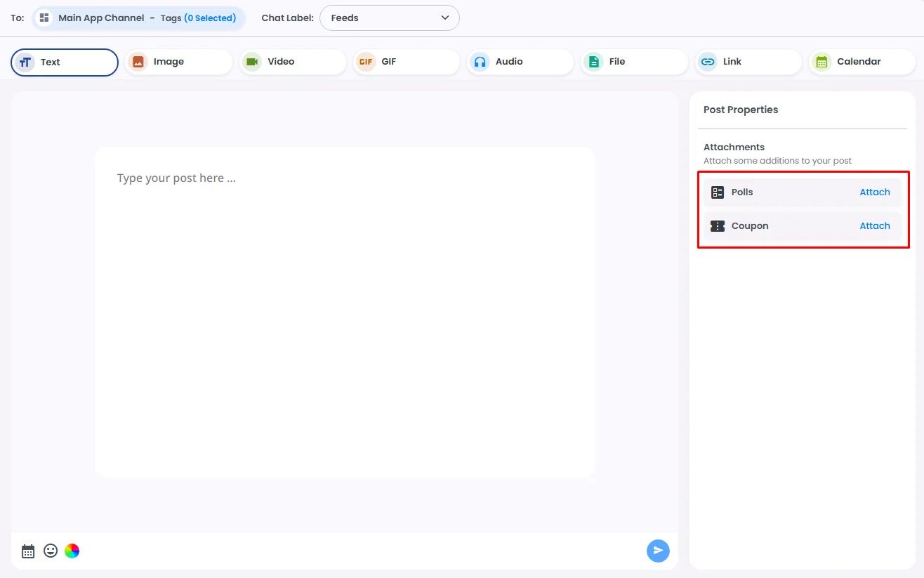Open the calendar schedule icon below the editor
Screen dimensions: 924x578
pyautogui.click(x=28, y=551)
